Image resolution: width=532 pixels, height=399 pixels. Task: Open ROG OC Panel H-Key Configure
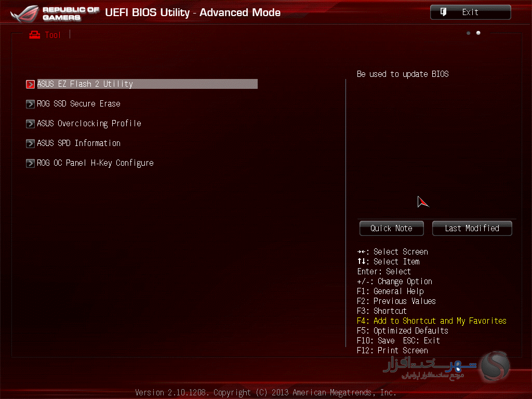[x=95, y=163]
